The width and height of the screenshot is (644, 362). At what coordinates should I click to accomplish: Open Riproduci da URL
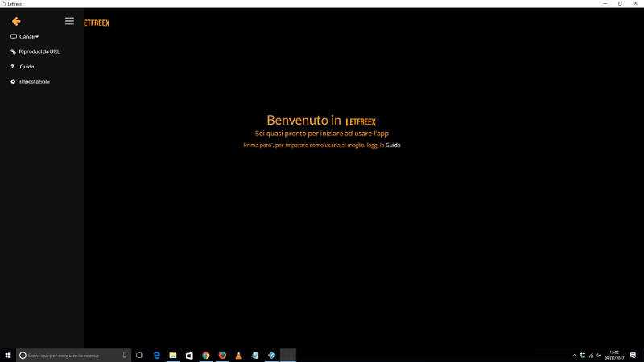pyautogui.click(x=39, y=51)
